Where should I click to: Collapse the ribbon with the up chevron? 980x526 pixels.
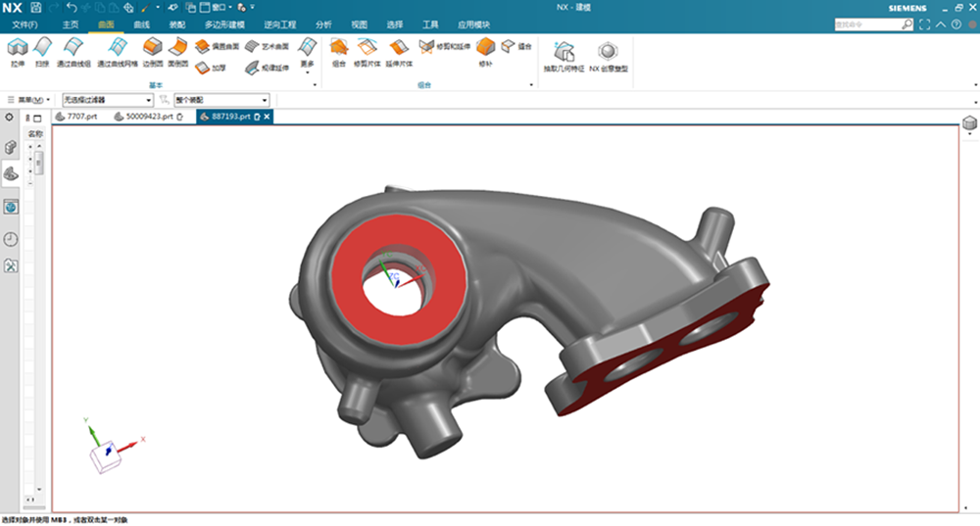coord(941,24)
